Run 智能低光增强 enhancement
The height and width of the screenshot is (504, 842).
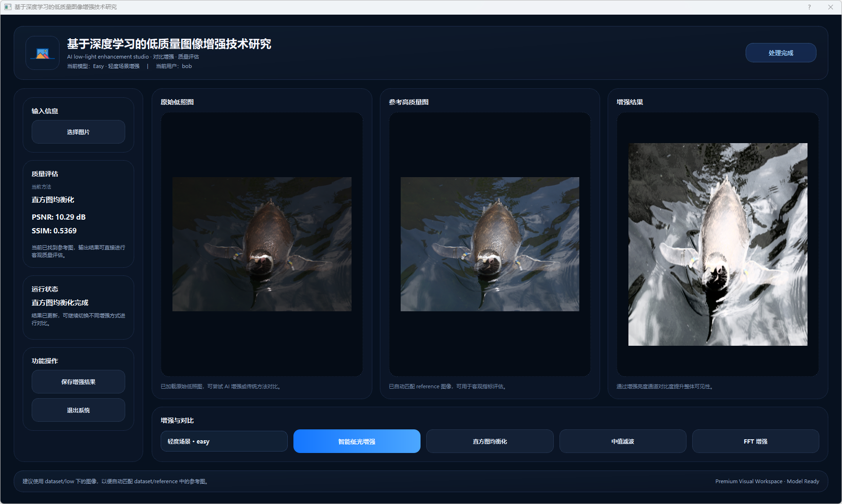coord(357,441)
